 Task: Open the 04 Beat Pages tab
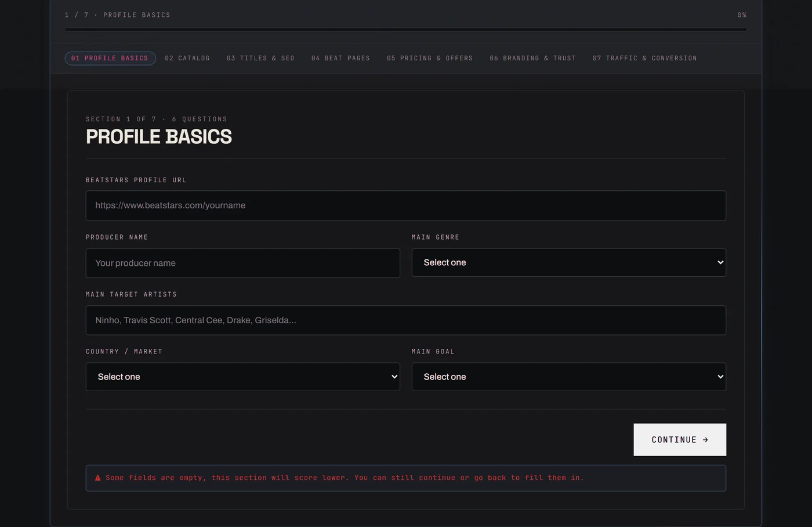[340, 58]
